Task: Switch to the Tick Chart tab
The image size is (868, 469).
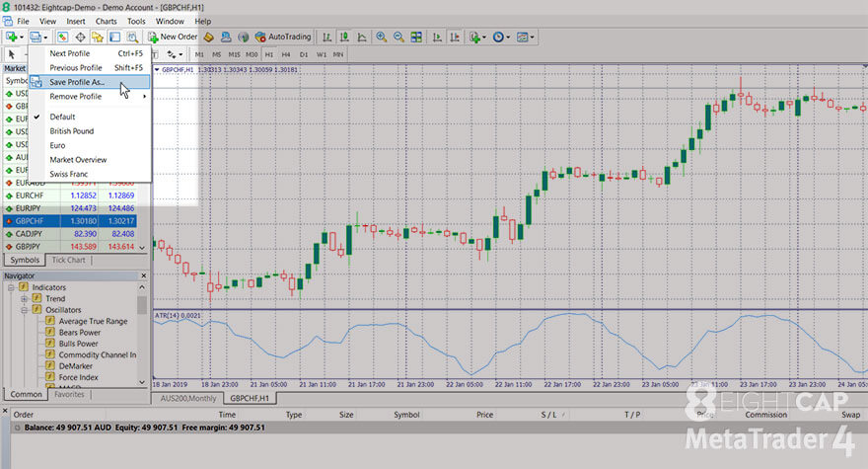Action: 69,260
